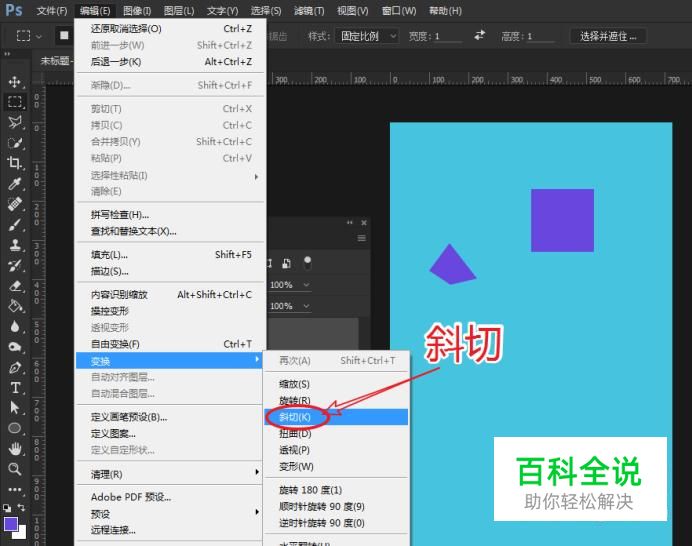Image resolution: width=692 pixels, height=546 pixels.
Task: Select the Clone Stamp tool
Action: [15, 245]
